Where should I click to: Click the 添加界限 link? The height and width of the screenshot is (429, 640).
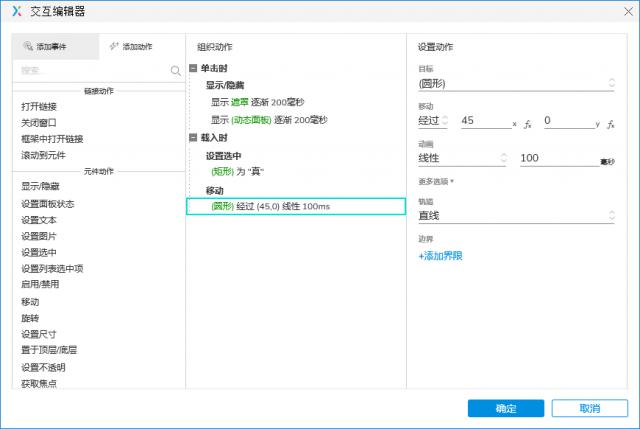(440, 256)
